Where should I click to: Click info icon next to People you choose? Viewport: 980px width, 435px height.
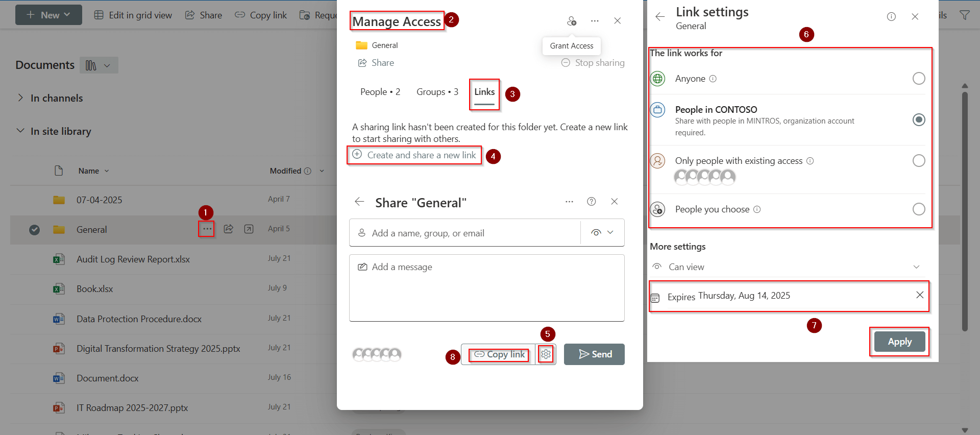pyautogui.click(x=757, y=209)
